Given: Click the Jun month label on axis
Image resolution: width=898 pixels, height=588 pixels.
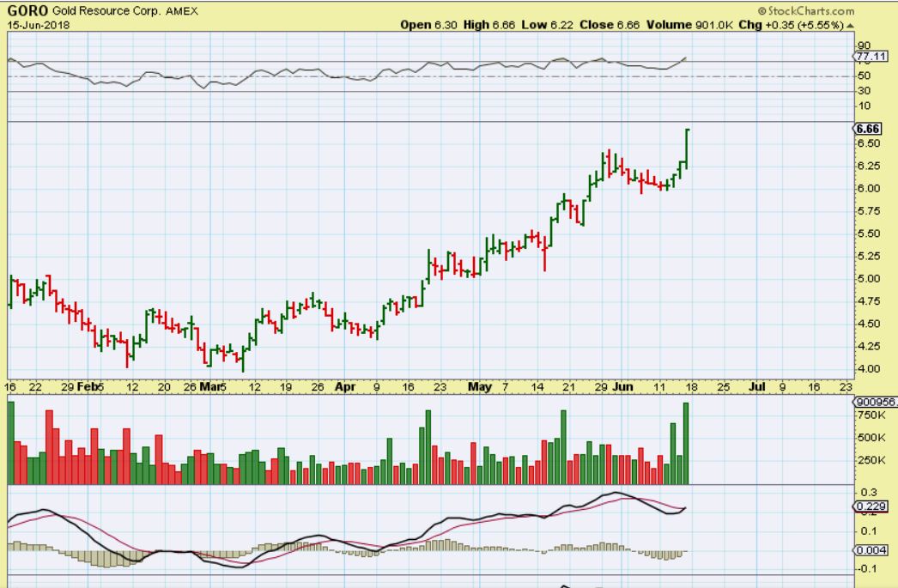Looking at the screenshot, I should pyautogui.click(x=622, y=387).
